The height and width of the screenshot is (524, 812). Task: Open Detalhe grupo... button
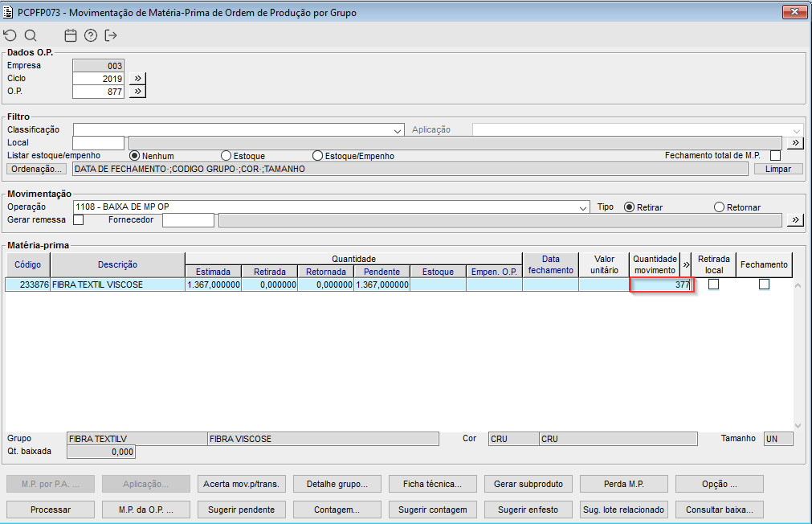pos(337,484)
